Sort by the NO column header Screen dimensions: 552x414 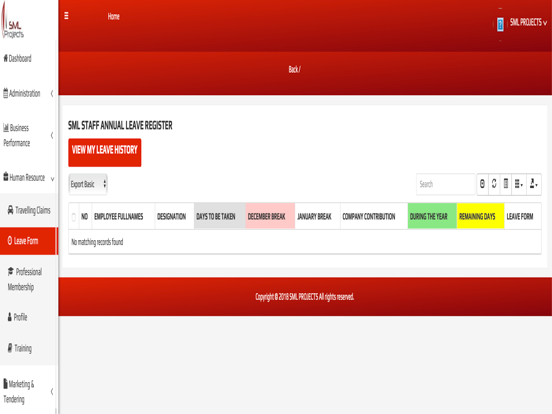click(x=85, y=217)
